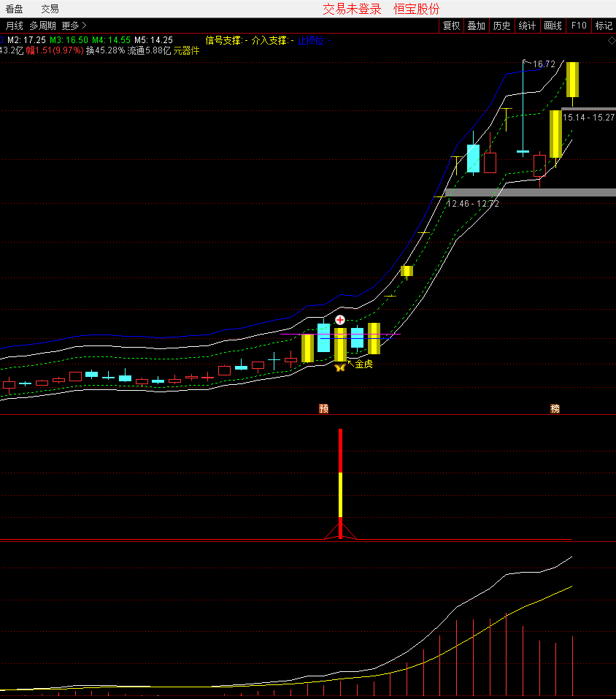Click the 元器件 sector link
The image size is (616, 699).
tap(186, 51)
